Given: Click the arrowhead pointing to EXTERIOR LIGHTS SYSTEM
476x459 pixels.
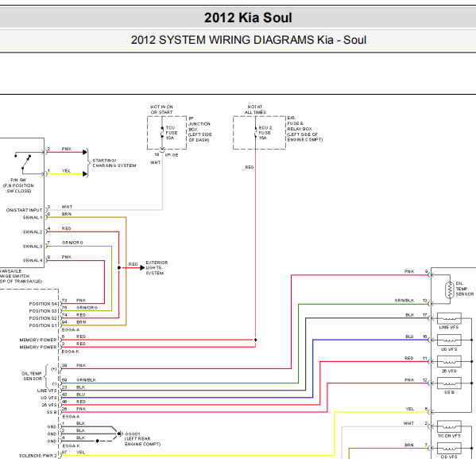Looking at the screenshot, I should click(142, 268).
